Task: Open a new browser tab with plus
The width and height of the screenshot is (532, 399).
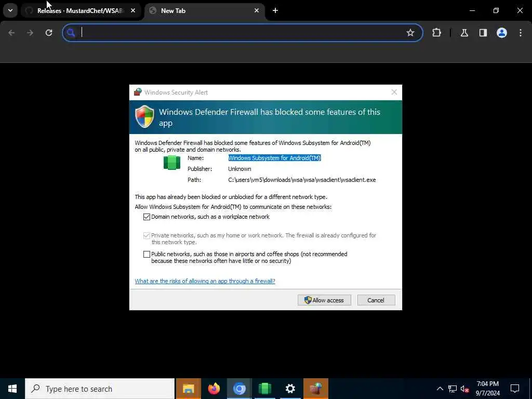Action: click(x=275, y=11)
